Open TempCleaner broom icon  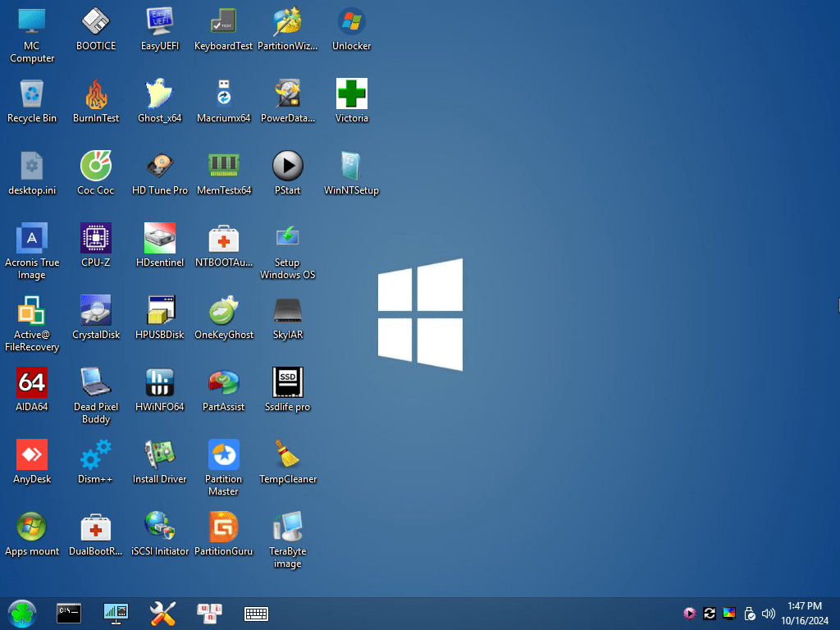tap(288, 462)
